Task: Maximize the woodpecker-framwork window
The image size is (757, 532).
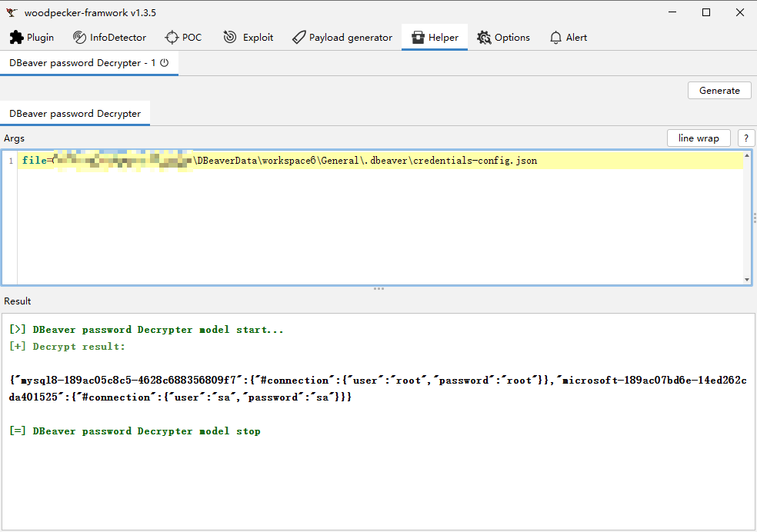Action: (x=705, y=12)
